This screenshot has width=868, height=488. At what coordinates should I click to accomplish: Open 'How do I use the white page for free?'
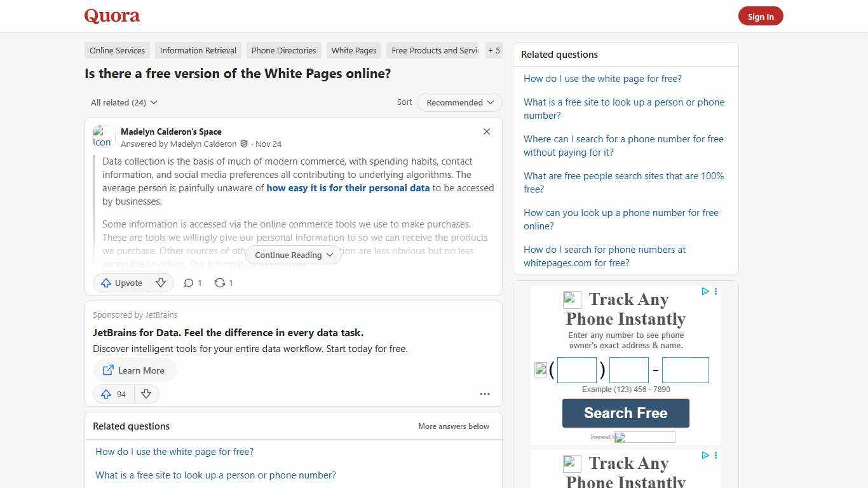coord(602,78)
